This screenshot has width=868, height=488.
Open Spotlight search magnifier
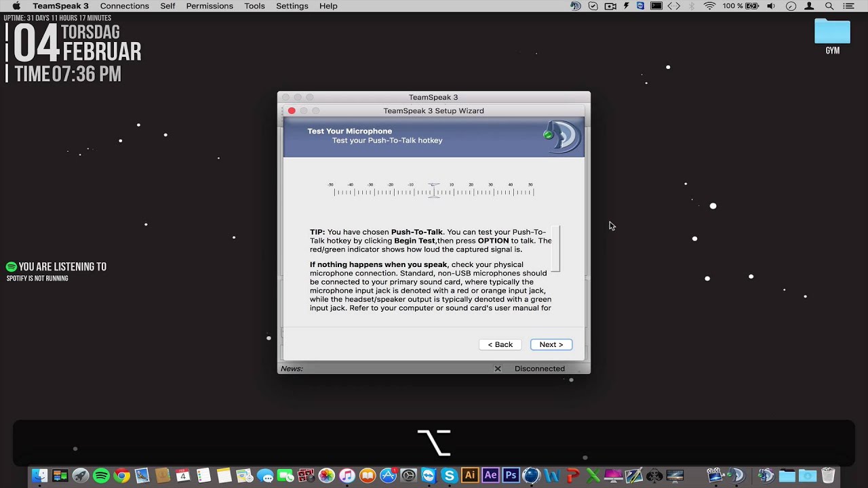[x=829, y=6]
